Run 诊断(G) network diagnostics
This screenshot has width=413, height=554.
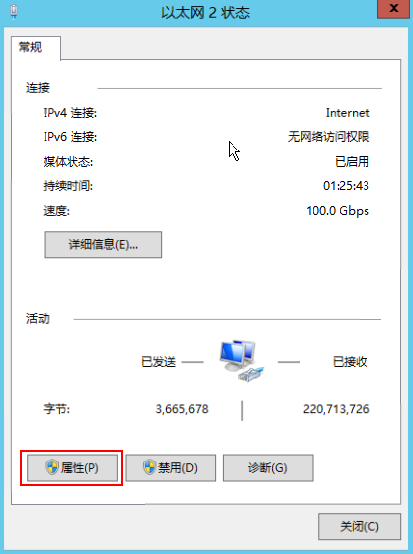pyautogui.click(x=268, y=468)
